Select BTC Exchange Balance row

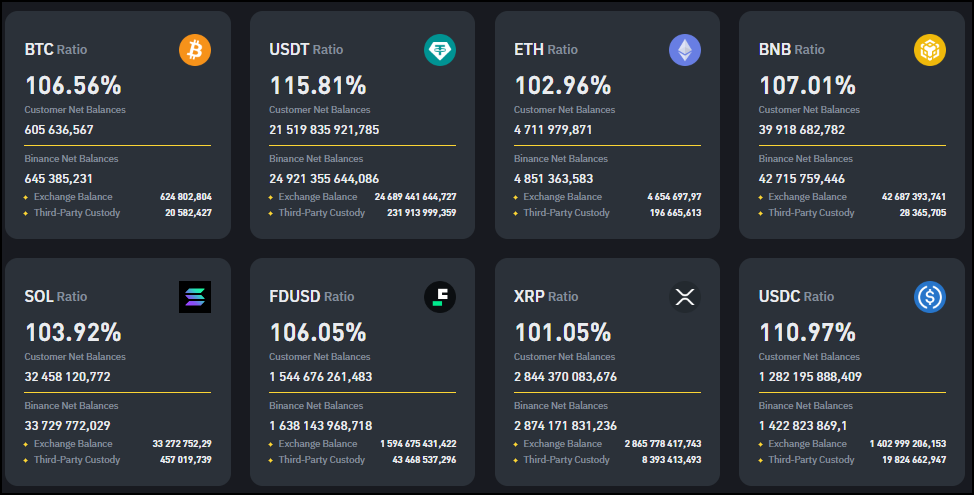coord(118,197)
